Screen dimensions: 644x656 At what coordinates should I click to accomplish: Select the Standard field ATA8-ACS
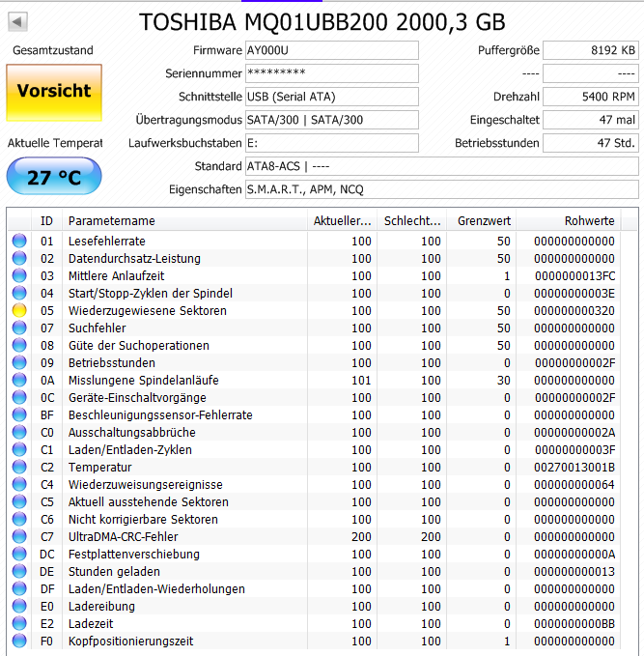(x=442, y=166)
